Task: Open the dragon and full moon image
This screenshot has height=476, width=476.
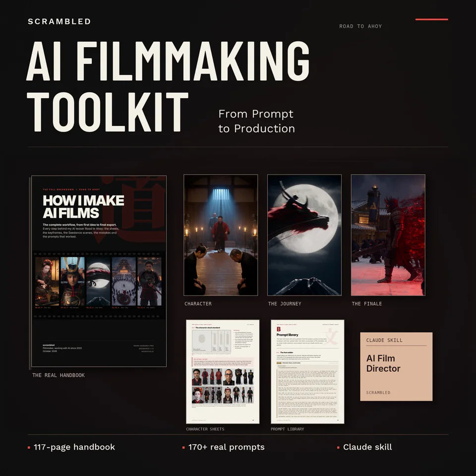Action: [304, 235]
